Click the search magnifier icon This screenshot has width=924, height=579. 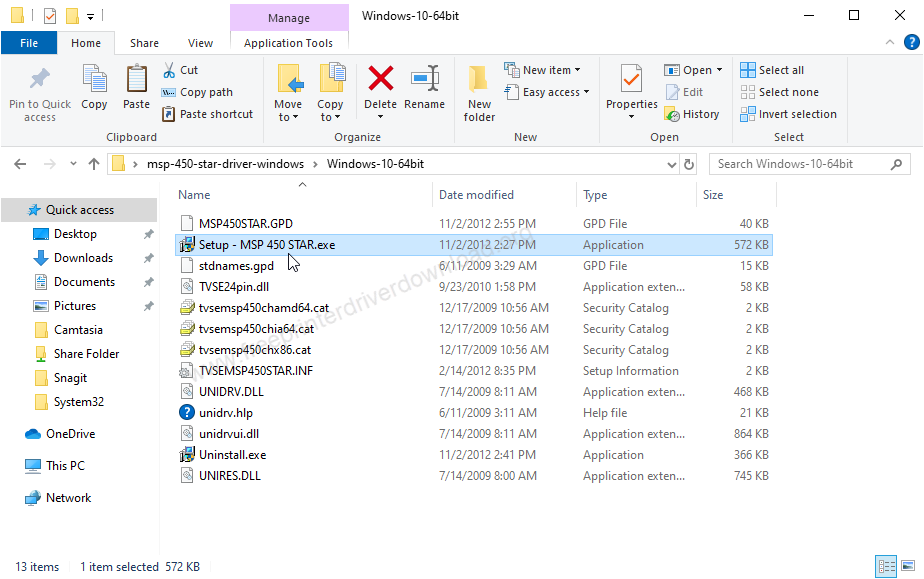896,164
